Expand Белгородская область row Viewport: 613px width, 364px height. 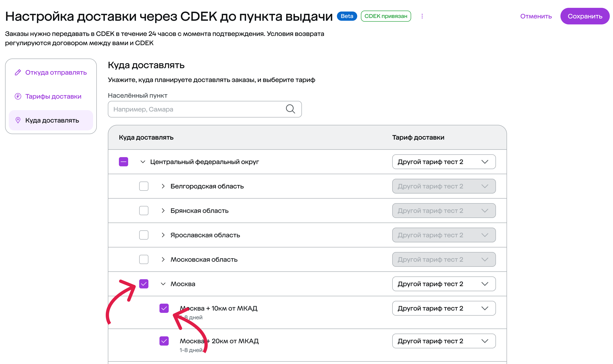pyautogui.click(x=163, y=186)
